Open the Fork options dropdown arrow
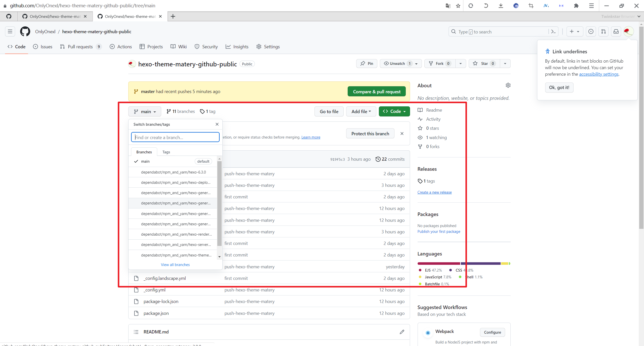This screenshot has height=346, width=644. point(460,63)
